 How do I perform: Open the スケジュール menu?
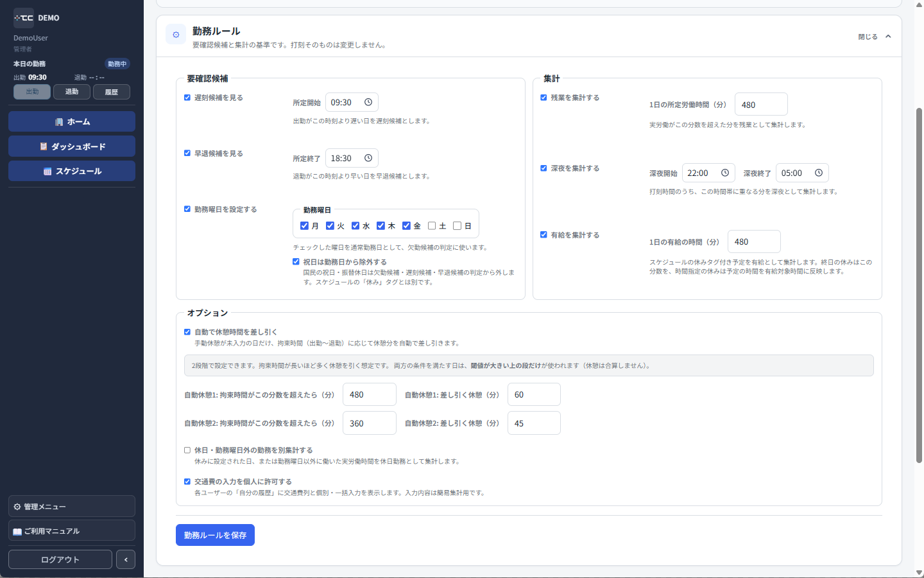(72, 171)
